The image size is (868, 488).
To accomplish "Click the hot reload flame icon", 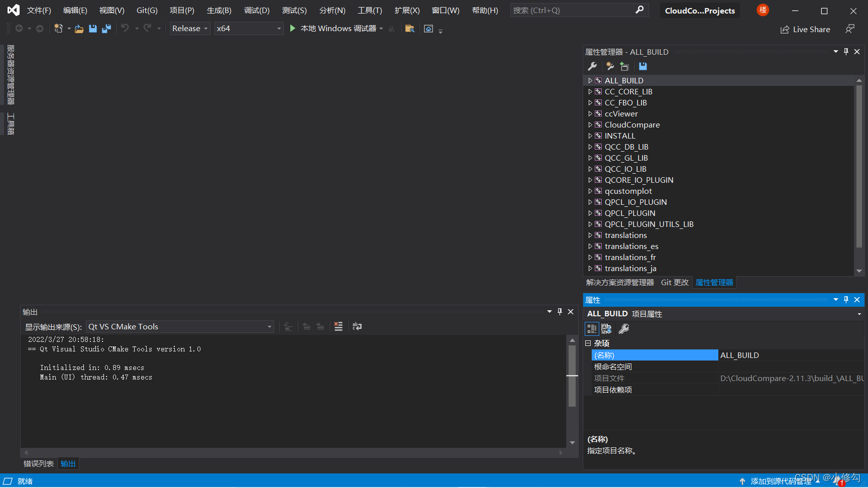I will 392,29.
